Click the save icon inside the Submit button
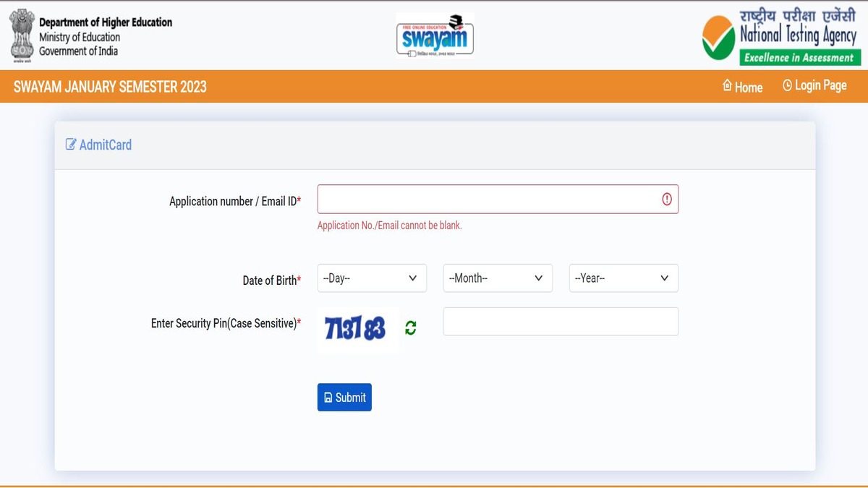The width and height of the screenshot is (868, 488). (328, 397)
